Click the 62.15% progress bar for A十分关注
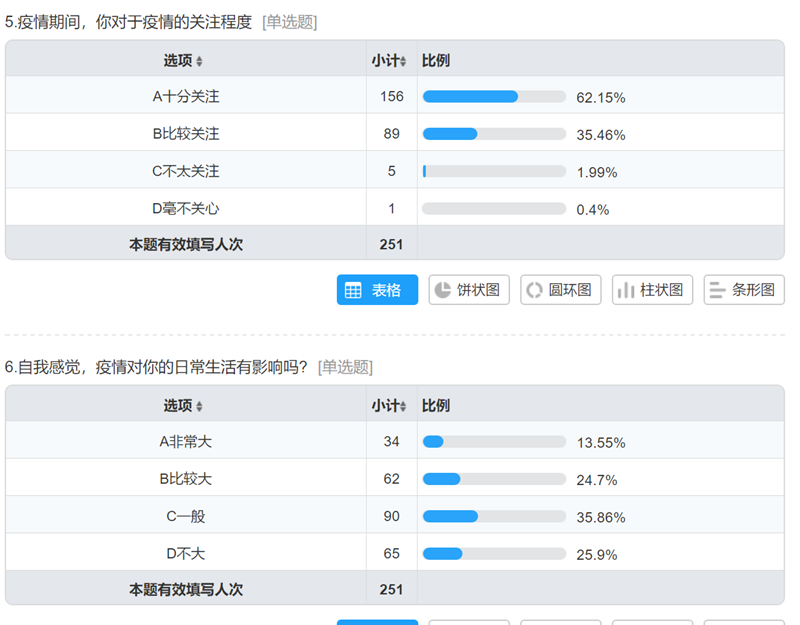Viewport: 800px width, 625px height. 494,97
